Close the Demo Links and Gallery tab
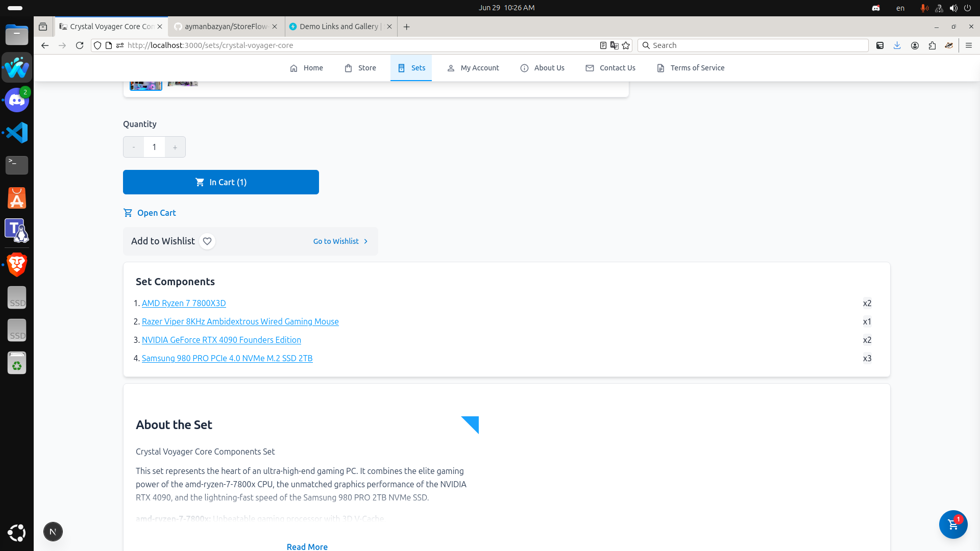Image resolution: width=980 pixels, height=551 pixels. pos(389,27)
